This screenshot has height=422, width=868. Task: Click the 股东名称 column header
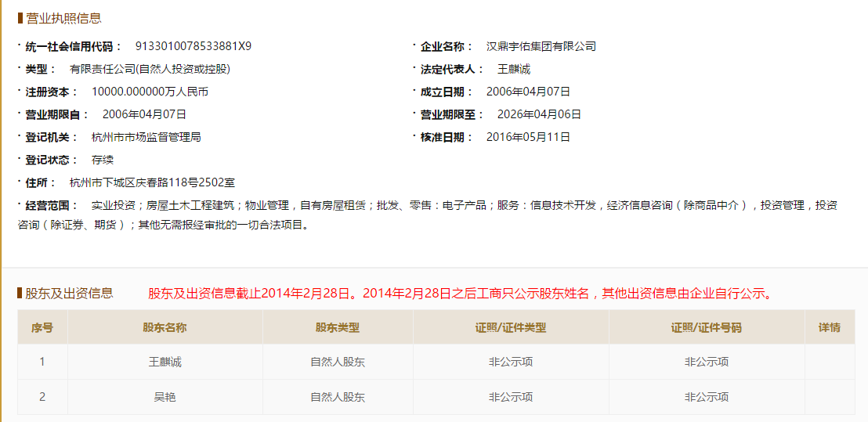point(165,327)
